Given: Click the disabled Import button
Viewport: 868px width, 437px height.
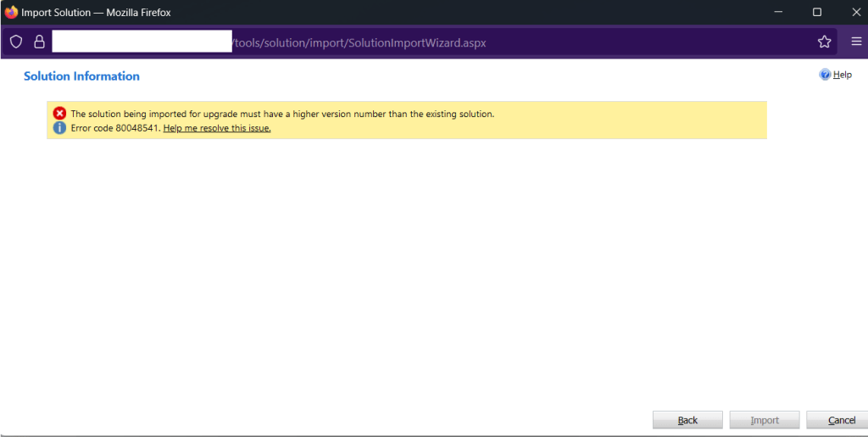Looking at the screenshot, I should click(765, 420).
